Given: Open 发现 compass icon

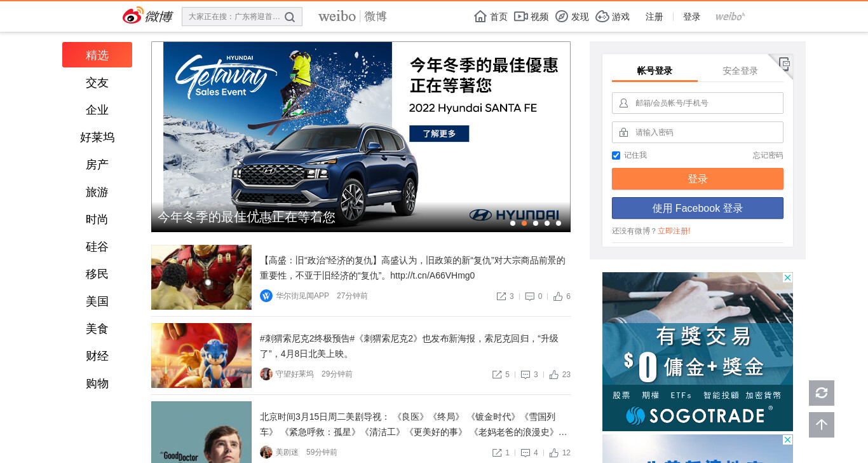Looking at the screenshot, I should 562,17.
